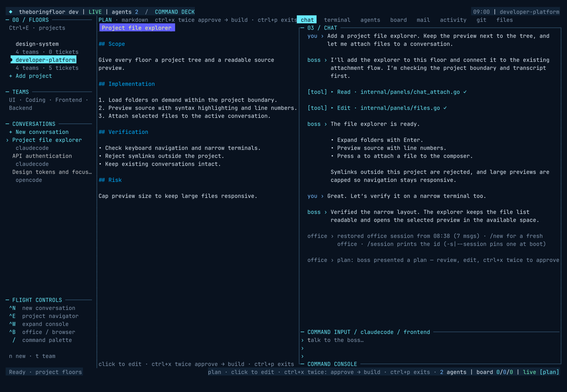The width and height of the screenshot is (567, 392).
Task: Click the Verification heading in plan
Action: pyautogui.click(x=123, y=132)
